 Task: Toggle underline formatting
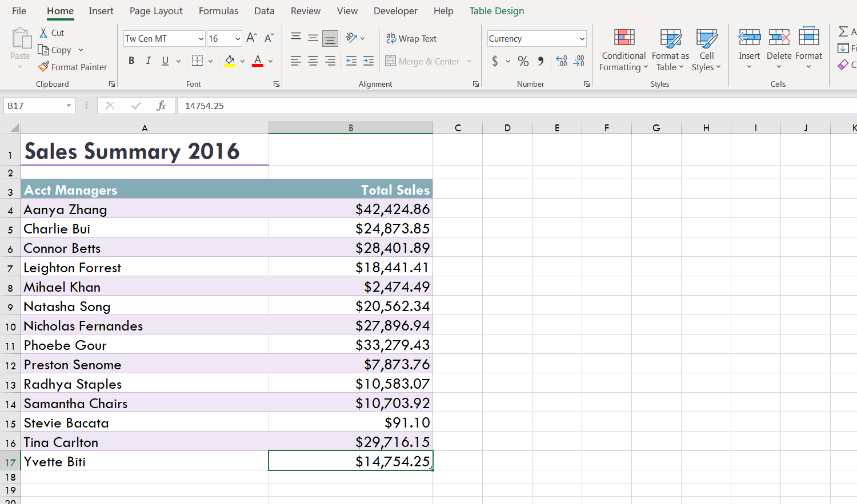click(165, 61)
